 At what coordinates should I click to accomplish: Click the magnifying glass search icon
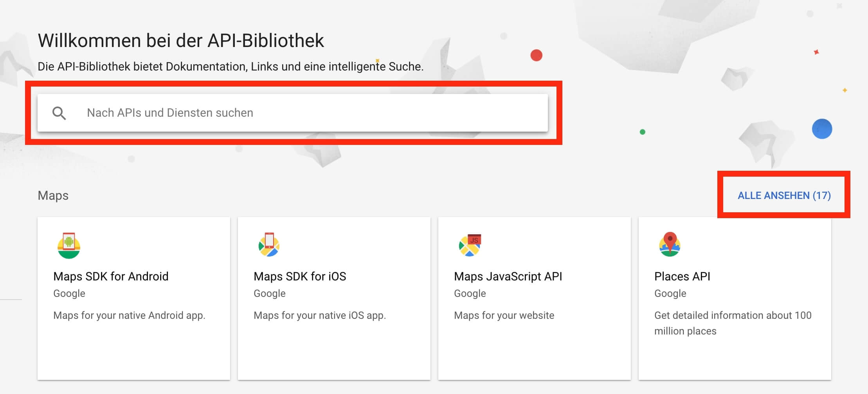click(x=59, y=113)
